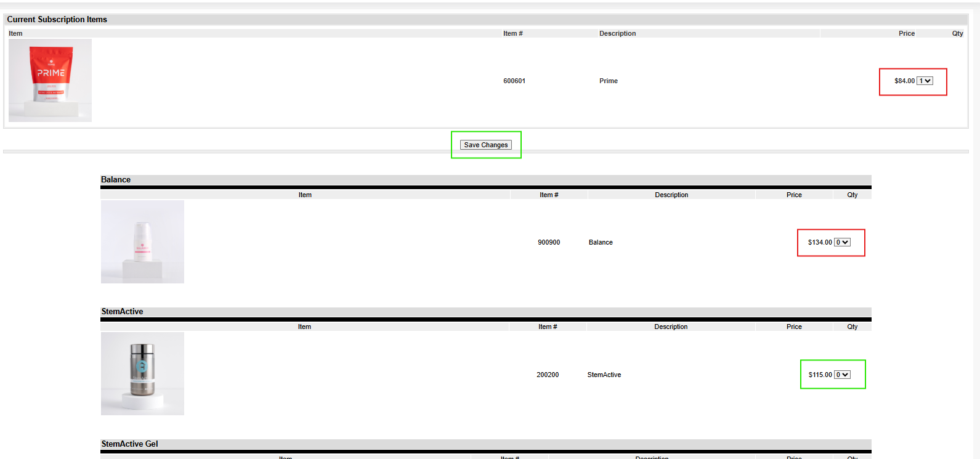Open the StemActive quantity dropdown
This screenshot has height=459, width=980.
point(842,375)
